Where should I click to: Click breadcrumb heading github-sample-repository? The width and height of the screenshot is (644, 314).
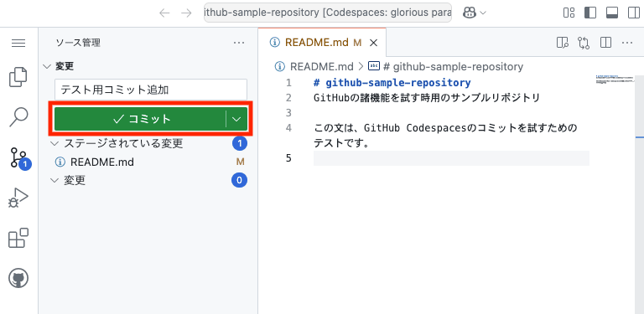pyautogui.click(x=453, y=67)
